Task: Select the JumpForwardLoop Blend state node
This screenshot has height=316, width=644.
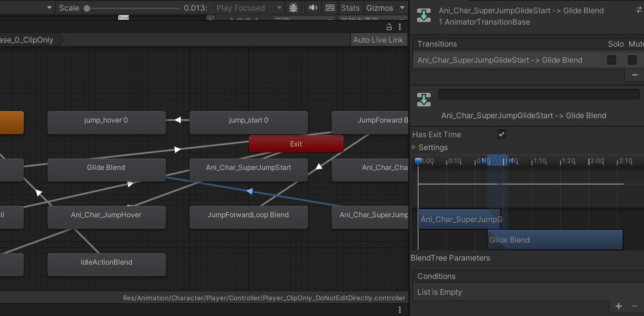Action: (249, 217)
